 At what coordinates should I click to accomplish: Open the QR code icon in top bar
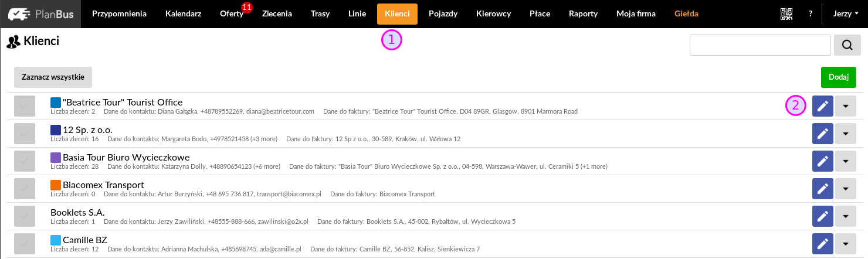(x=786, y=13)
